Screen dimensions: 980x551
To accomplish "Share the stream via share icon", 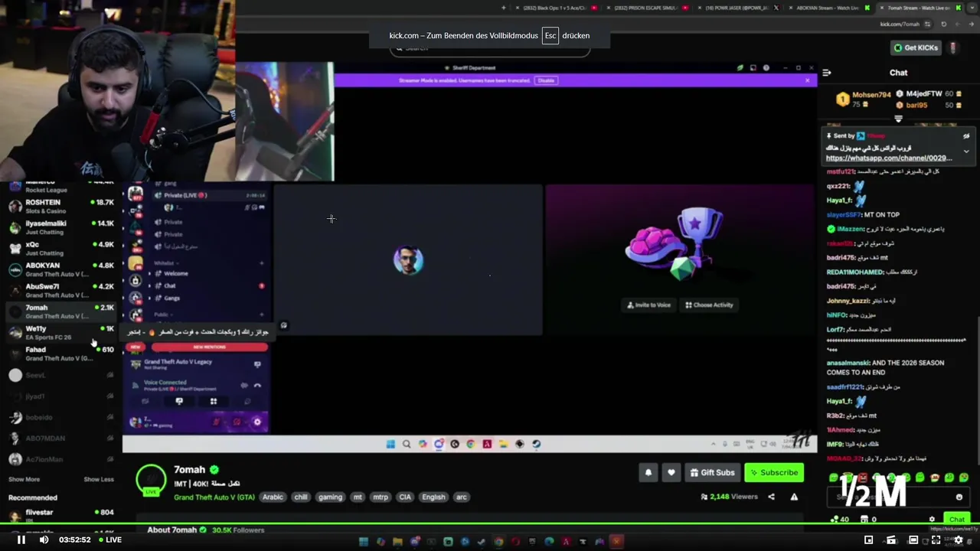I will click(771, 497).
